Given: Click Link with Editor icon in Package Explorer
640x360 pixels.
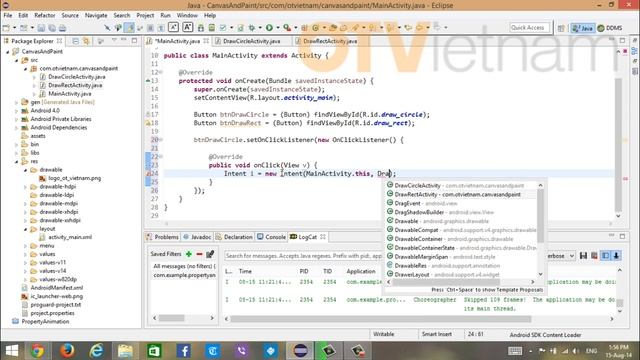Looking at the screenshot, I should point(86,41).
